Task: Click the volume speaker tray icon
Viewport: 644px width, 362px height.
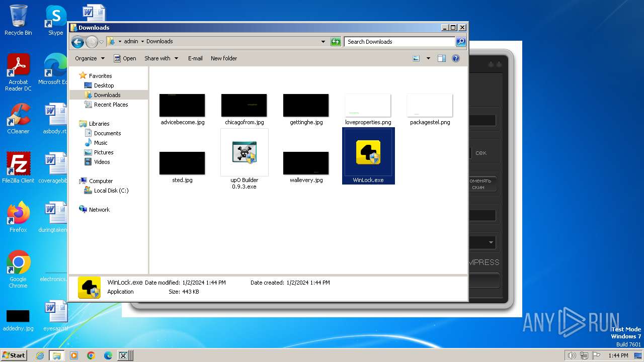Action: [572, 355]
